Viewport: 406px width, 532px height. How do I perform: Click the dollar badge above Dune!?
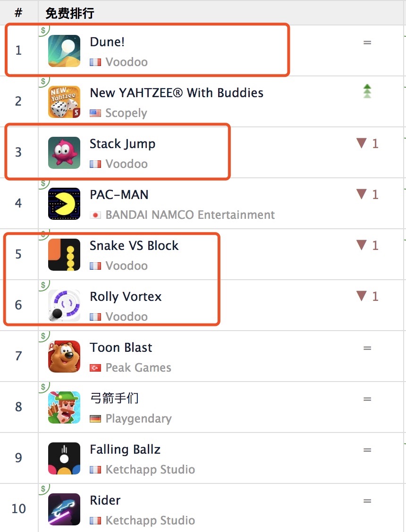click(x=43, y=30)
